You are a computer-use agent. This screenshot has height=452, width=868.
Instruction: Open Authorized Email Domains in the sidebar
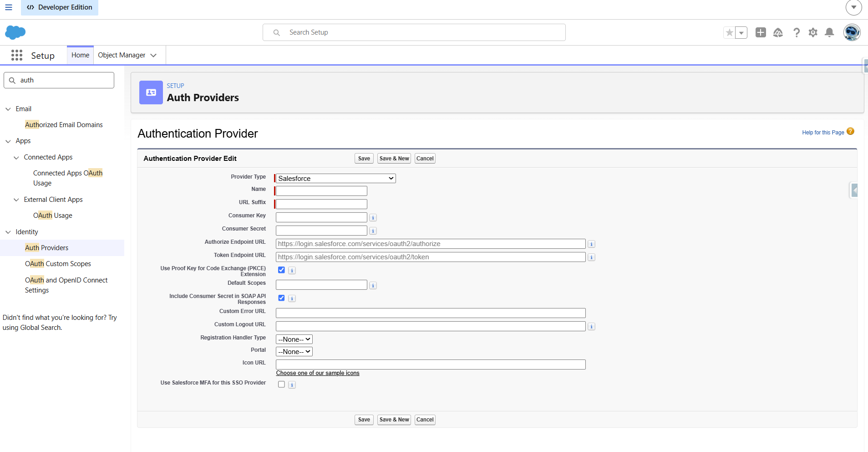coord(64,125)
